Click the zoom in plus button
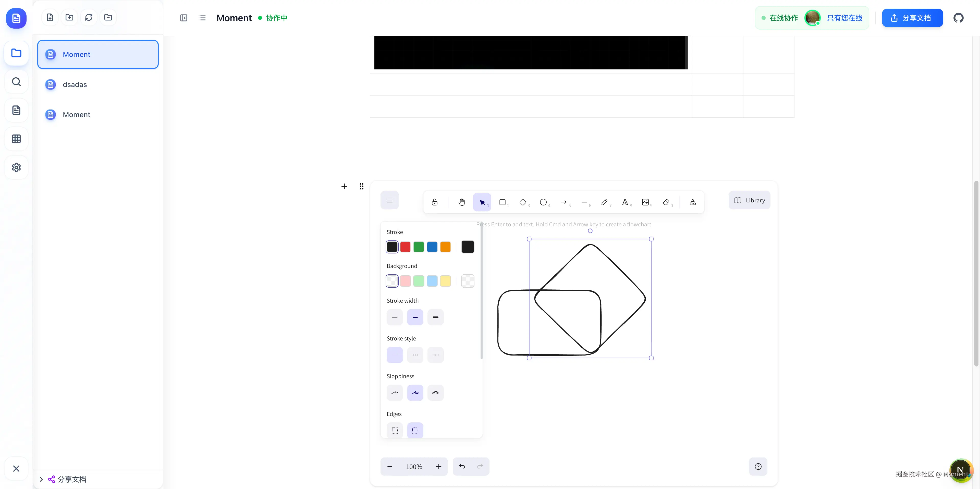The height and width of the screenshot is (489, 980). [438, 467]
